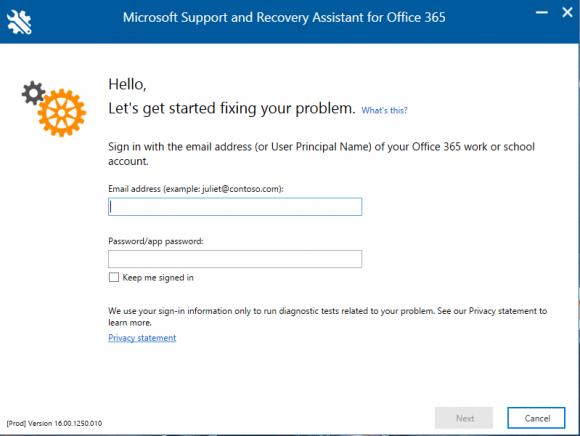Click the small dark gray gear icon
Viewport: 580px width, 436px height.
pos(33,93)
